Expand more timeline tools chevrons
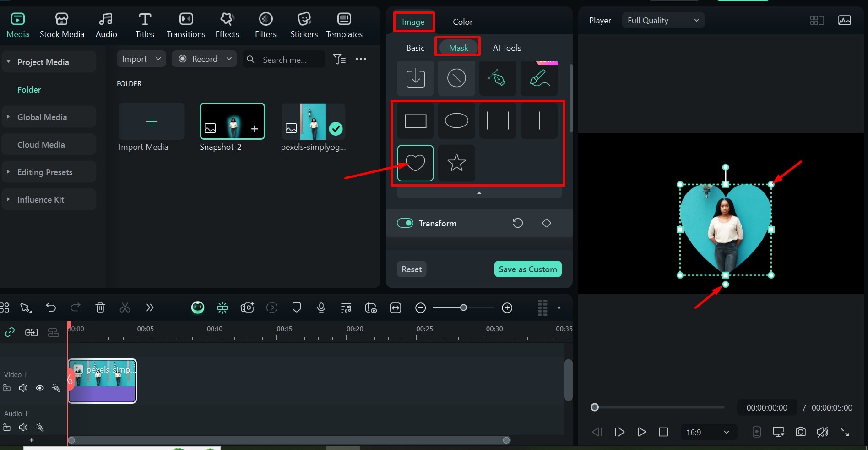 pyautogui.click(x=150, y=307)
